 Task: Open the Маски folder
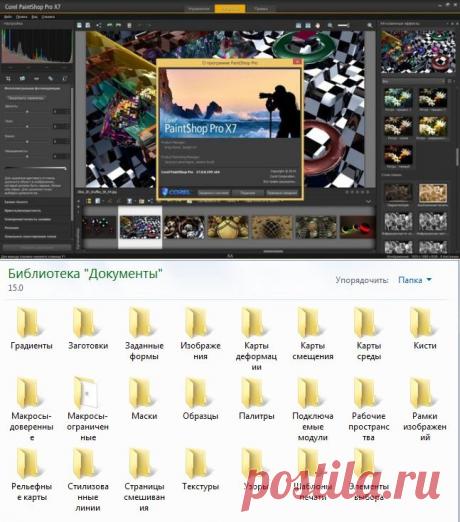coord(144,399)
